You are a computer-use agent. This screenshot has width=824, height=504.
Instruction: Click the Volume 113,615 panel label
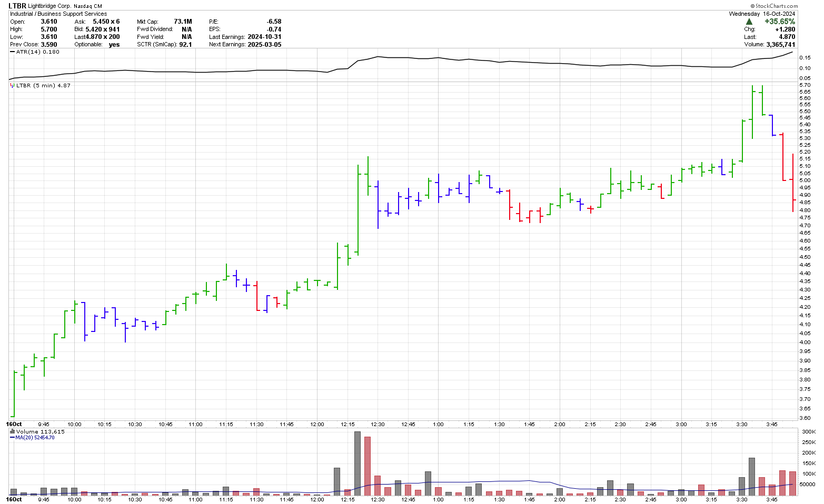point(41,431)
